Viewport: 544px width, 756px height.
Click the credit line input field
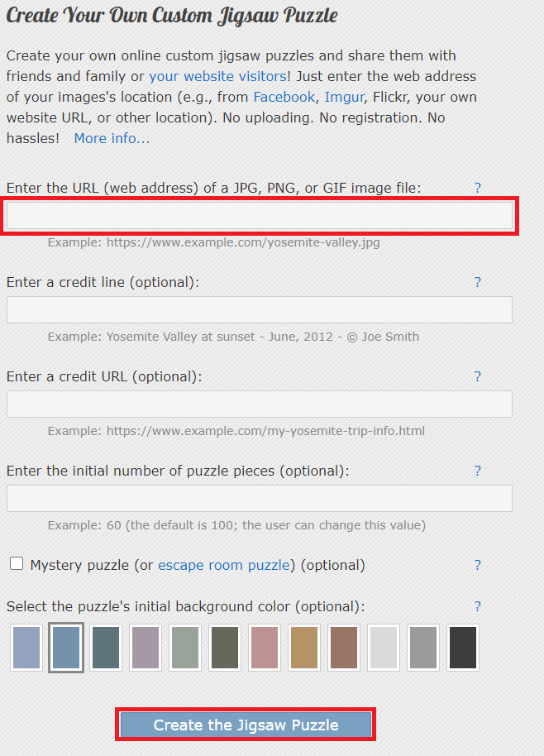260,309
